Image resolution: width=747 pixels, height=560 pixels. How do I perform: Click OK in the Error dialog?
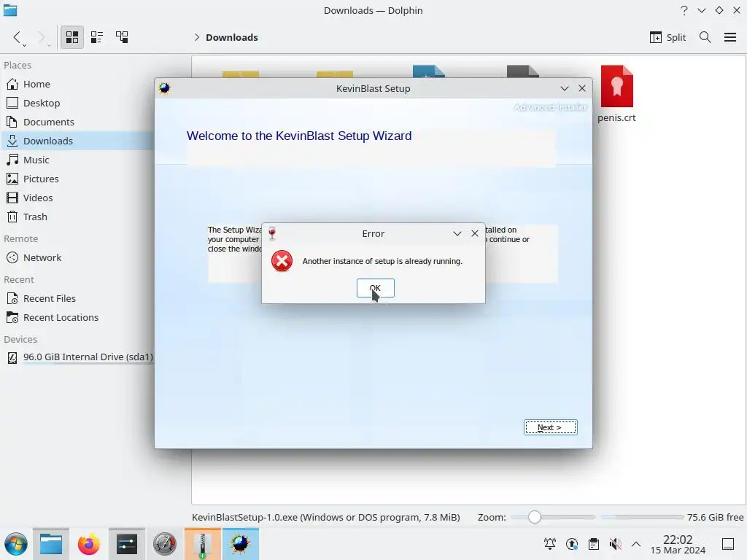(x=376, y=288)
